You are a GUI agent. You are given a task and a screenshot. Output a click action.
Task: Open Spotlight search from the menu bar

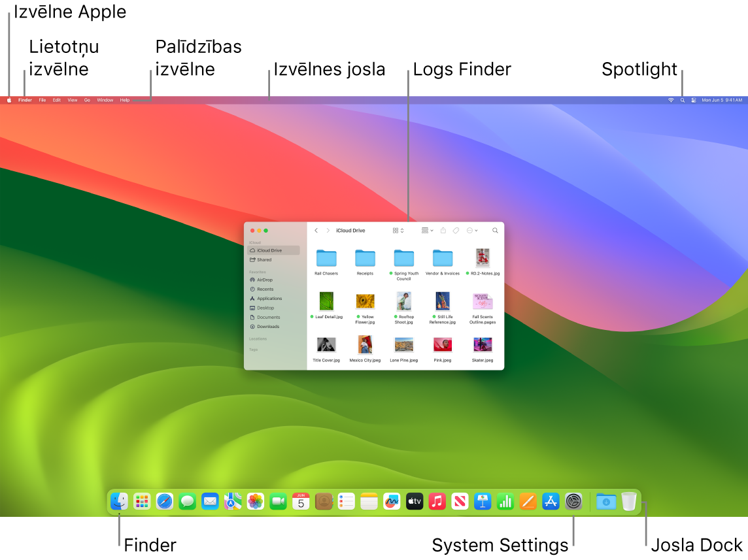pyautogui.click(x=682, y=100)
